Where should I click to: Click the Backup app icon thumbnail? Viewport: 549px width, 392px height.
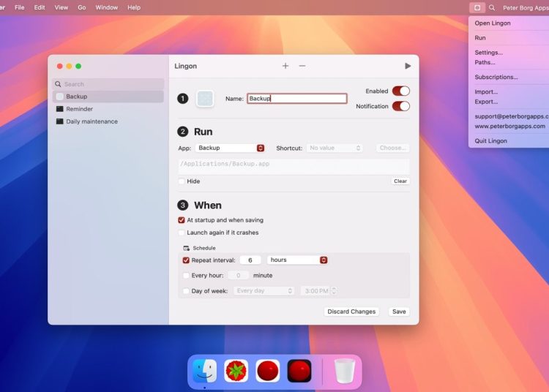pos(205,99)
